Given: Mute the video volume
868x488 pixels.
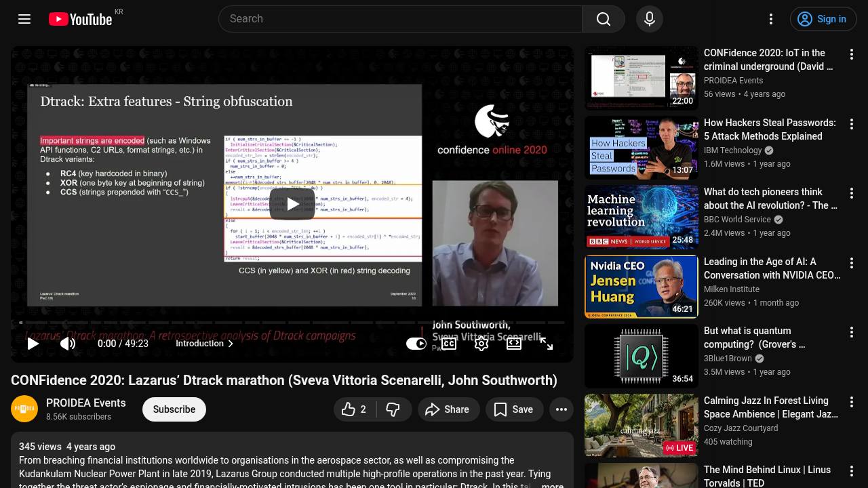Looking at the screenshot, I should [x=68, y=344].
